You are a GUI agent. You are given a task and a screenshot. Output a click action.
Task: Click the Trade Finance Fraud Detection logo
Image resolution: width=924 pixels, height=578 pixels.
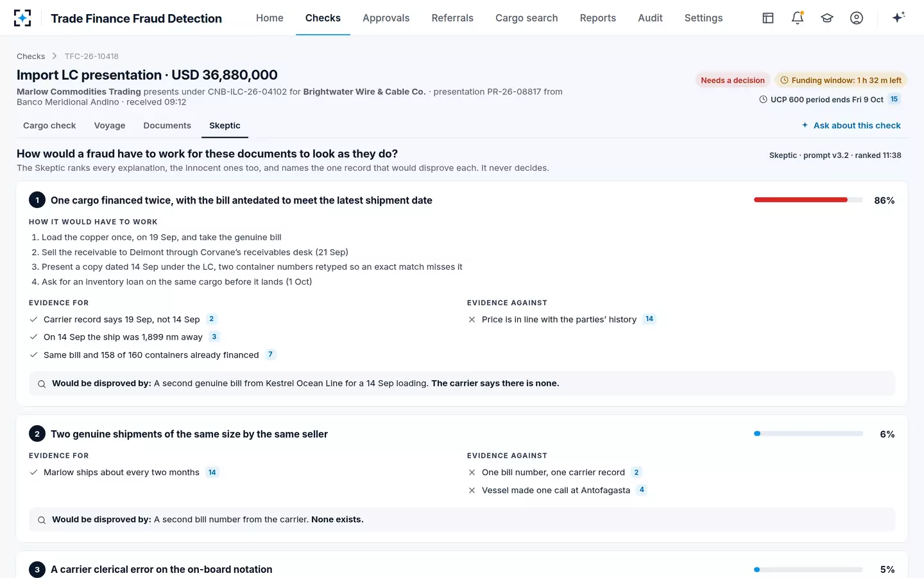pos(22,18)
